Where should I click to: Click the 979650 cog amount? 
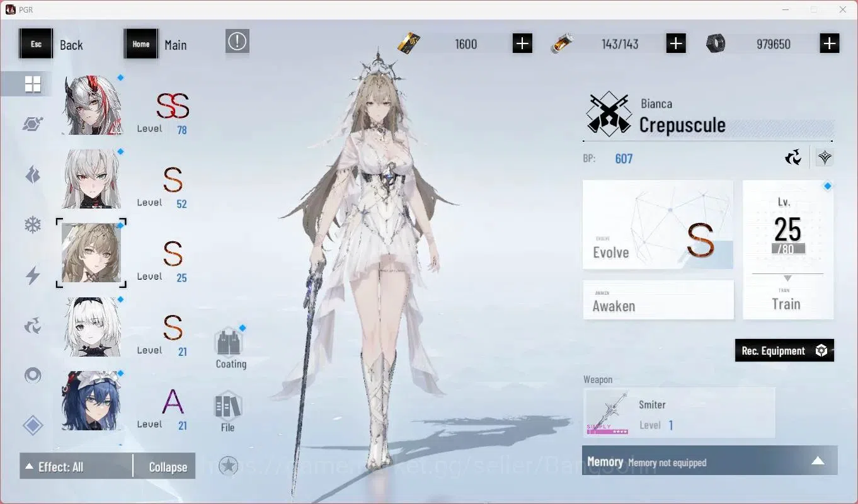[x=774, y=44]
